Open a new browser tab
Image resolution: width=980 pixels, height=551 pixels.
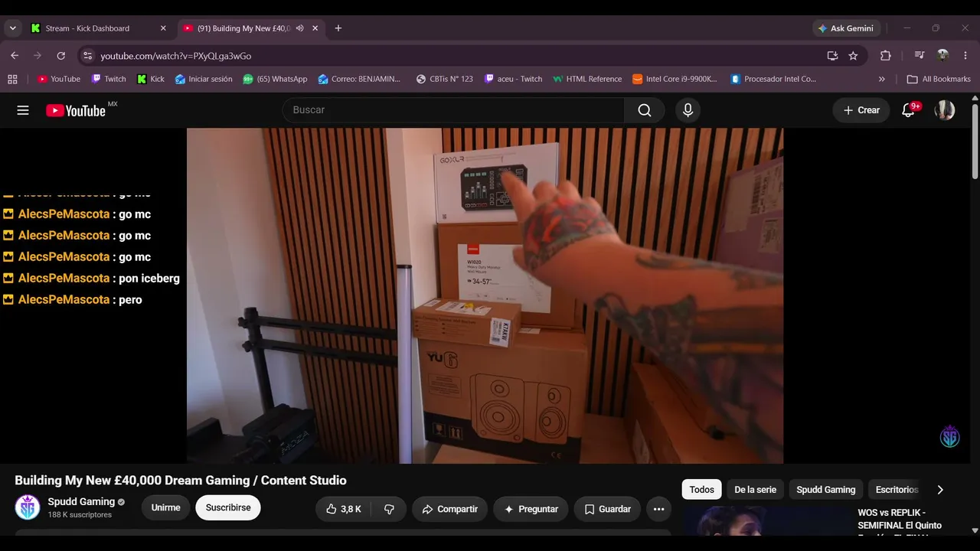tap(338, 28)
